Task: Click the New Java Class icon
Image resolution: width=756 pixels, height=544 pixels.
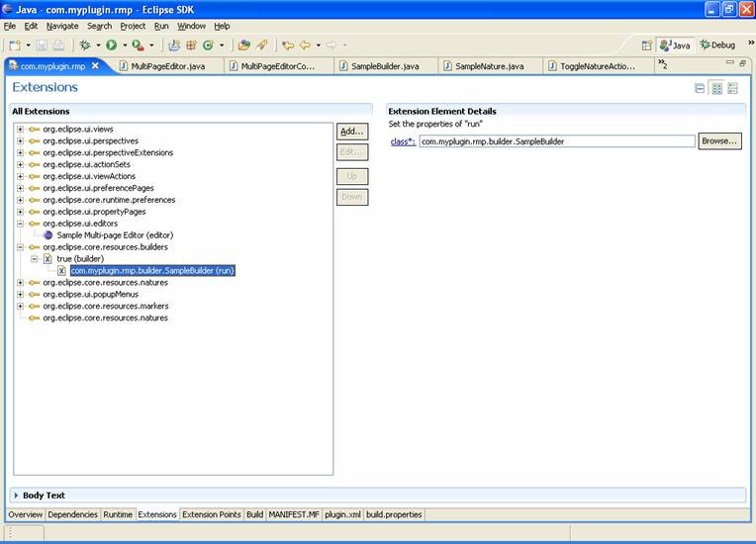Action: click(208, 45)
